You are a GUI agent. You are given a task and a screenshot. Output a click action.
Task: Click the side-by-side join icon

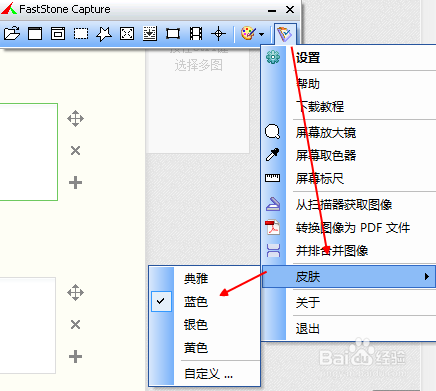pyautogui.click(x=273, y=250)
